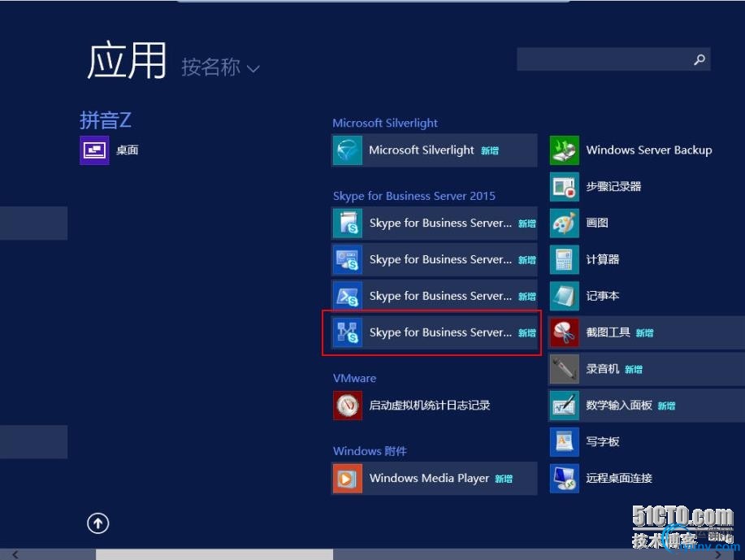This screenshot has height=560, width=745.
Task: Open 数学输入面板 math input icon
Action: 565,406
